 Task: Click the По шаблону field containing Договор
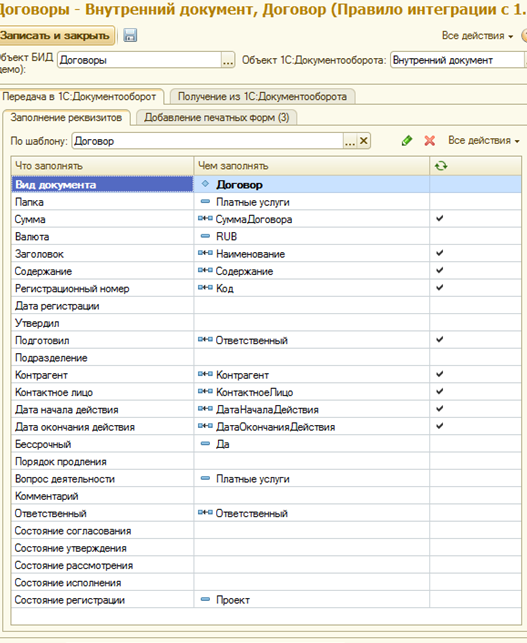[x=208, y=141]
